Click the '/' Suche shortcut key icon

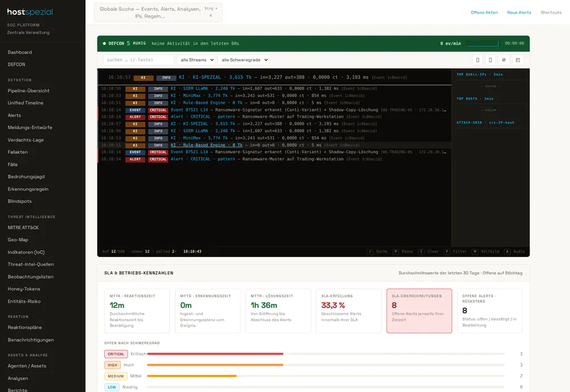point(370,251)
